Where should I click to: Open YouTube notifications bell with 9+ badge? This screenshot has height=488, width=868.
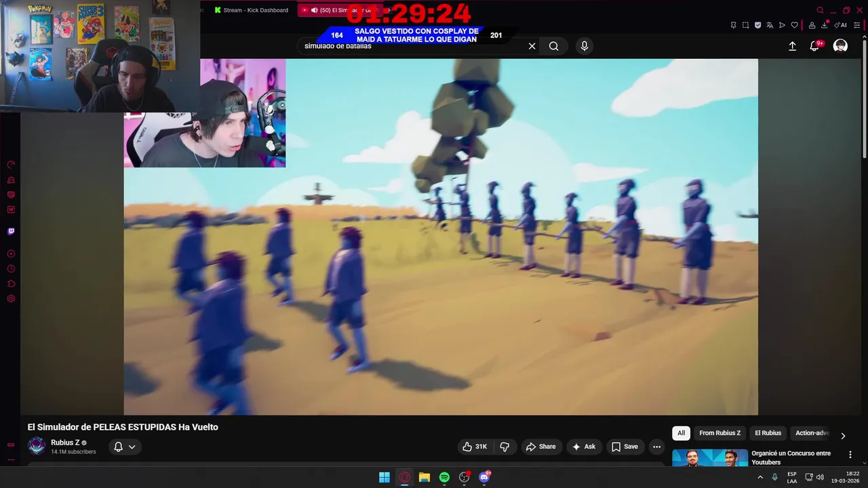(815, 45)
